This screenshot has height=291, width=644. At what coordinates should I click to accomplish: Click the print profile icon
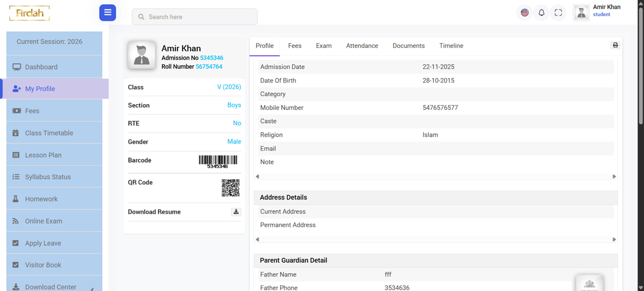[615, 45]
